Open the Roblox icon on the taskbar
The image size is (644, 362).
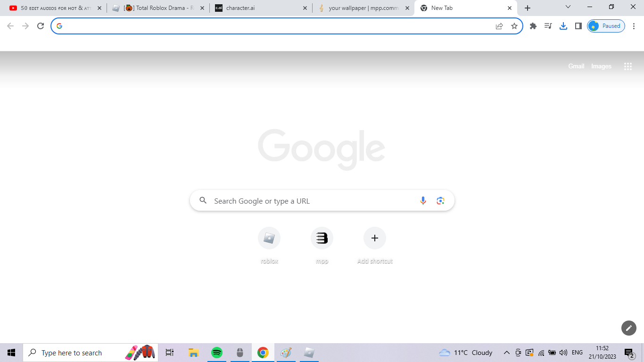[309, 353]
